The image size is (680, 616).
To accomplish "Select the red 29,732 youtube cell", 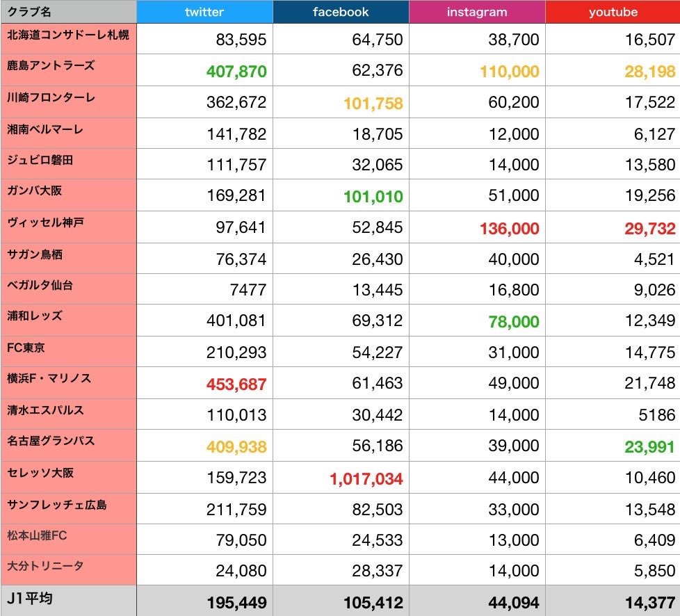I will [x=649, y=228].
